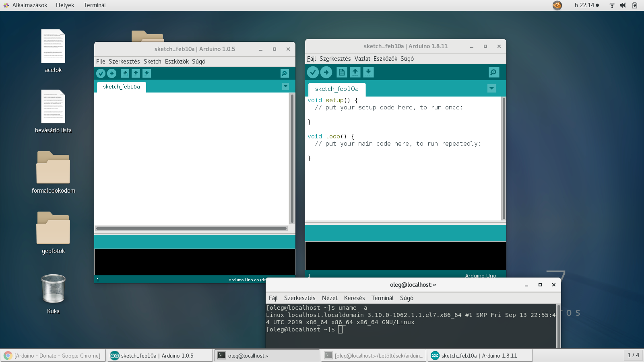
Task: Select sketch_feb10a tab in Arduino 1.8.11
Action: (x=337, y=89)
